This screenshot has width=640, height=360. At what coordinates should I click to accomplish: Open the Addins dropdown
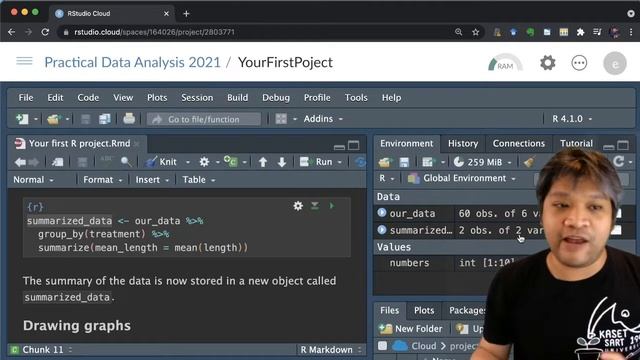(323, 119)
